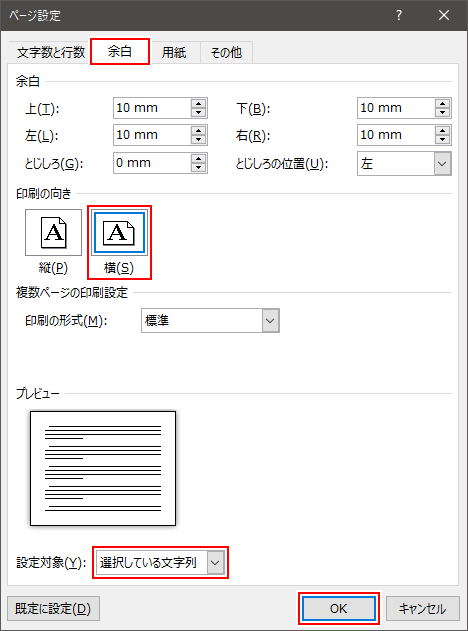Viewport: 468px width, 631px height.
Task: Click the キャンセル button
Action: pyautogui.click(x=423, y=608)
